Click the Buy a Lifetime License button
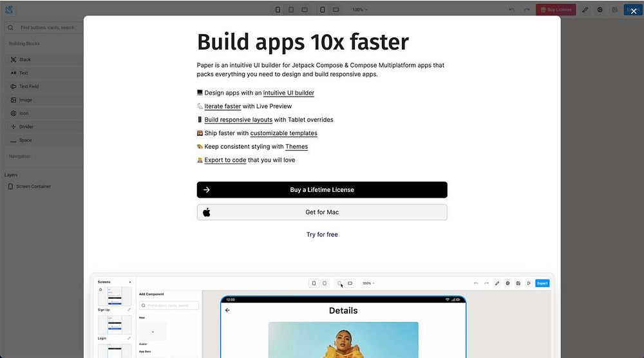 pos(322,190)
